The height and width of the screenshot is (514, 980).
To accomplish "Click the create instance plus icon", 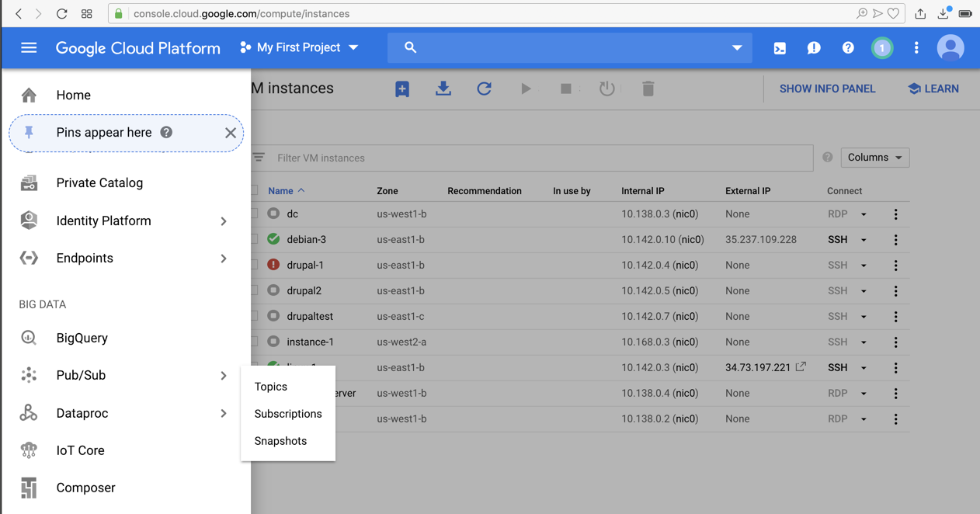I will point(402,89).
